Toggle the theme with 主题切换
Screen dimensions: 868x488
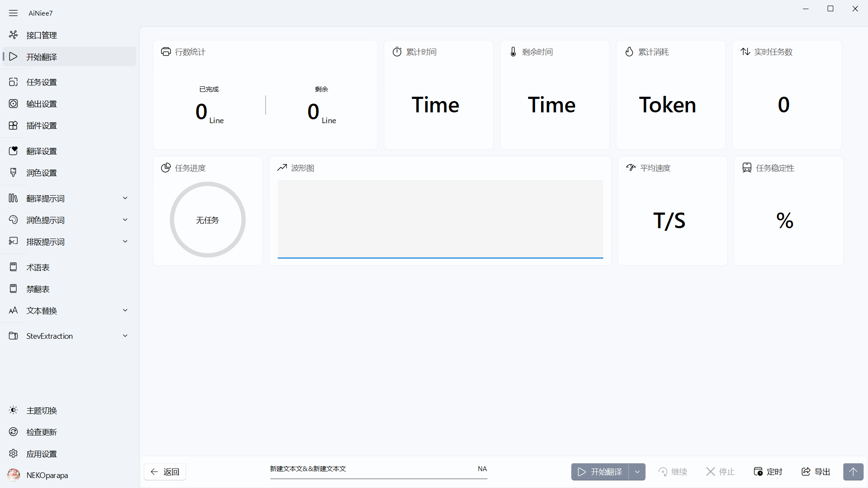[x=41, y=410]
